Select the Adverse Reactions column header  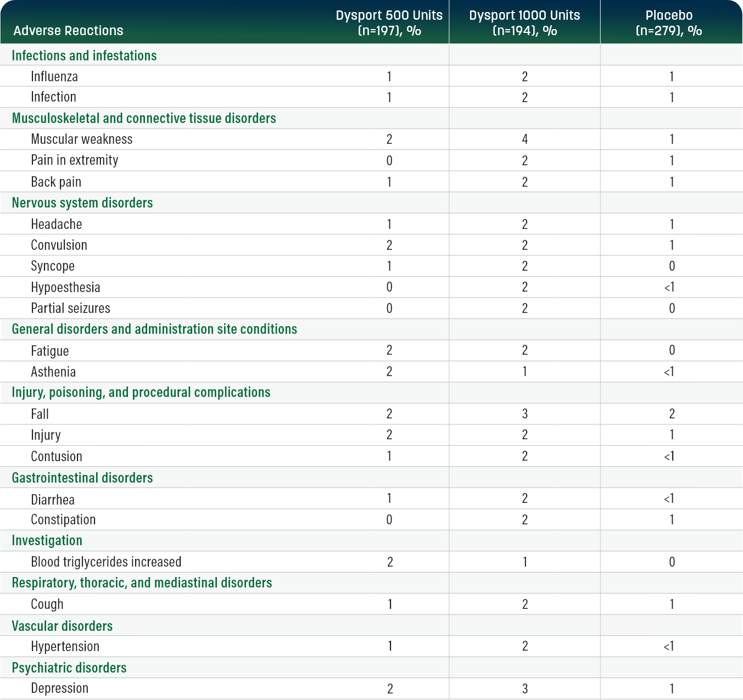(x=68, y=30)
